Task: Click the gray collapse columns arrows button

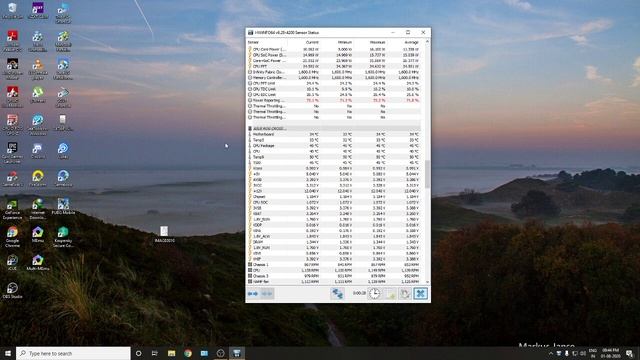Action: 267,293
